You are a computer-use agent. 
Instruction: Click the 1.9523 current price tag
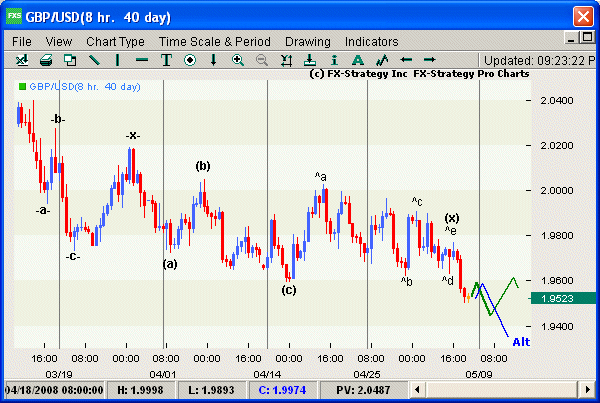point(563,299)
